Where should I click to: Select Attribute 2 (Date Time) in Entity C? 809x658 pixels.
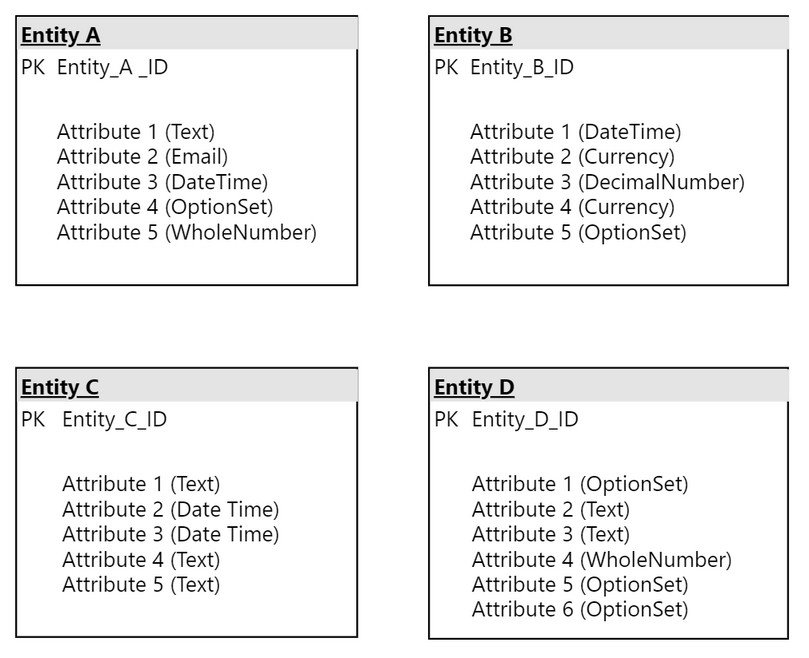pos(171,510)
